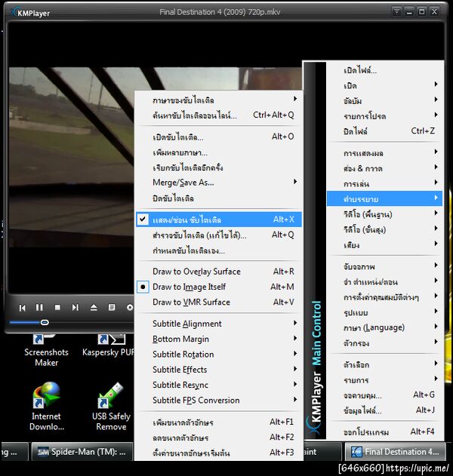453x476 pixels.
Task: Expand the Subtitle Rotation submenu
Action: point(219,355)
